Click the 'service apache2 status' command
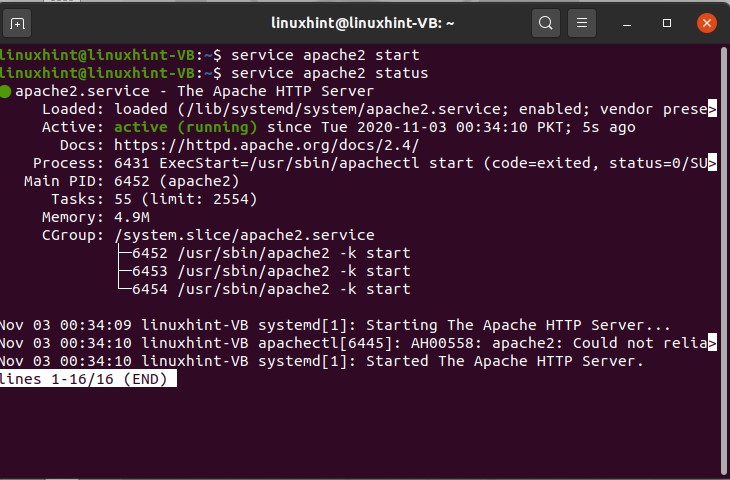 point(329,74)
